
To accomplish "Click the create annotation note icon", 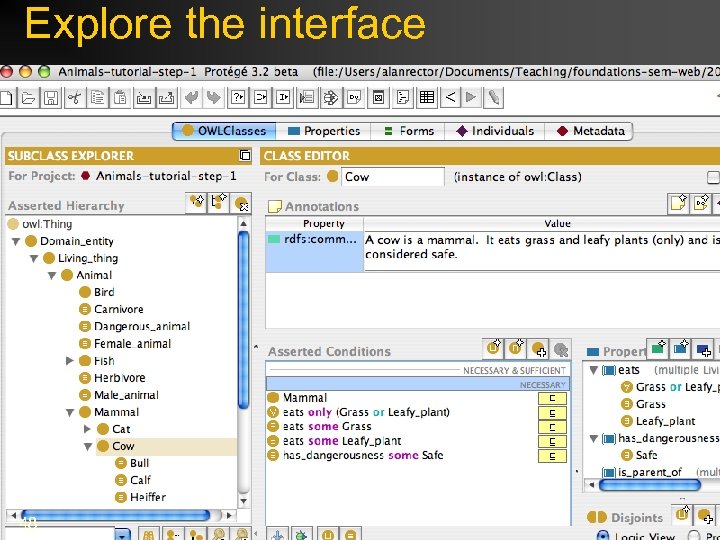I will click(x=678, y=203).
